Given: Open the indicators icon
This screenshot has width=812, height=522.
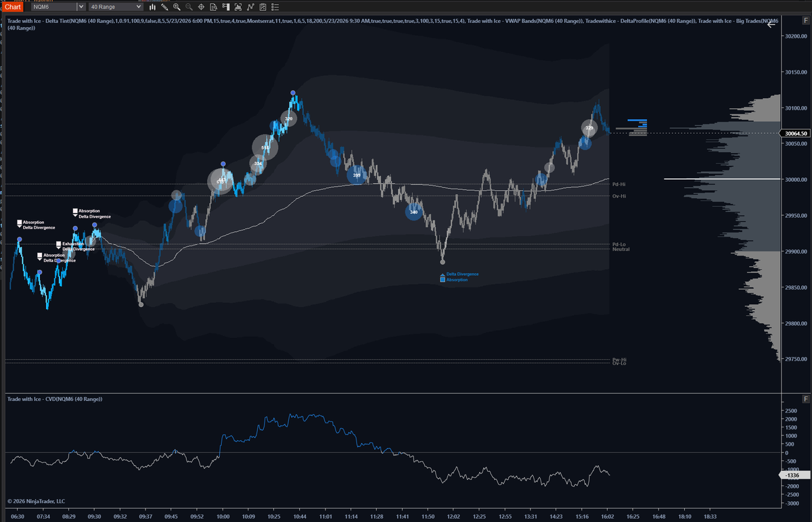Looking at the screenshot, I should (x=250, y=7).
